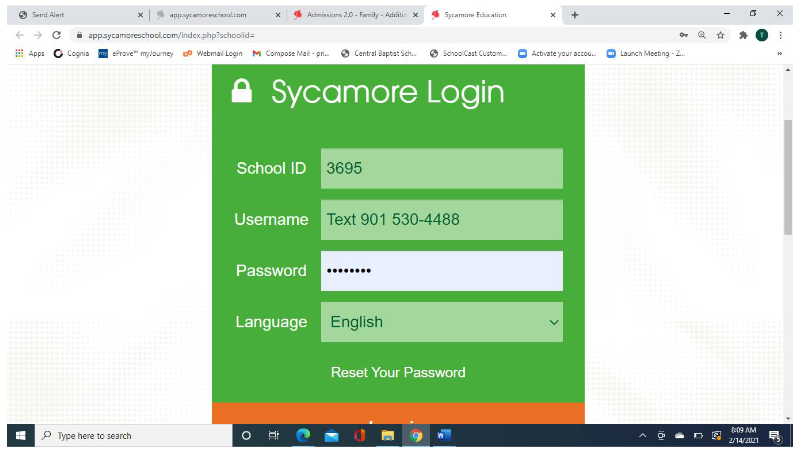Click the Username field
Image resolution: width=806 pixels, height=451 pixels.
pyautogui.click(x=442, y=220)
